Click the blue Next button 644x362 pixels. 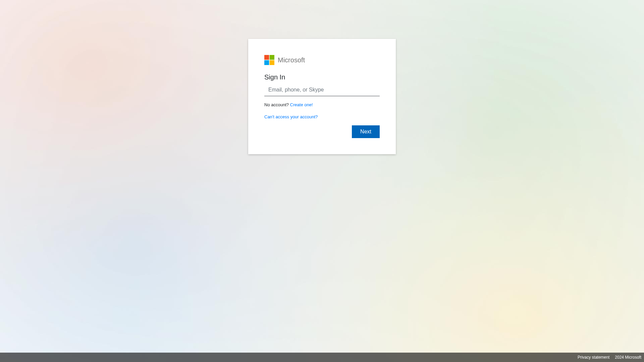click(366, 132)
